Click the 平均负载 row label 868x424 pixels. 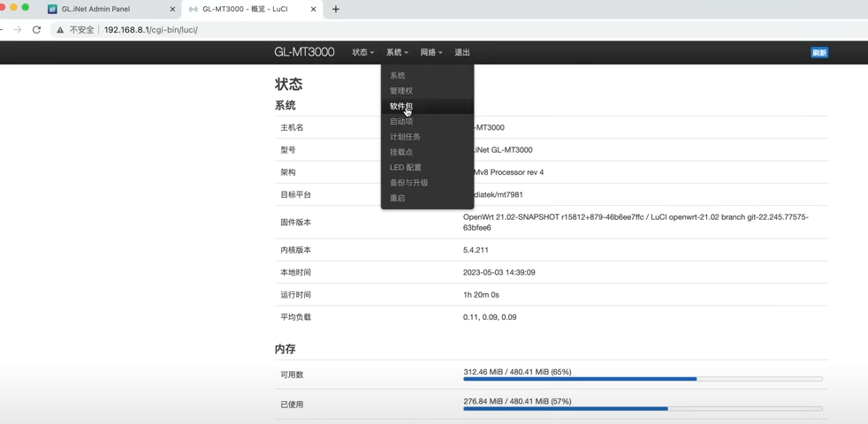coord(295,317)
